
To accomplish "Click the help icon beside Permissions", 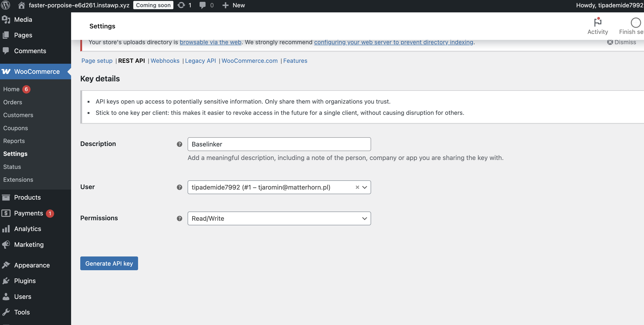I will pos(180,219).
